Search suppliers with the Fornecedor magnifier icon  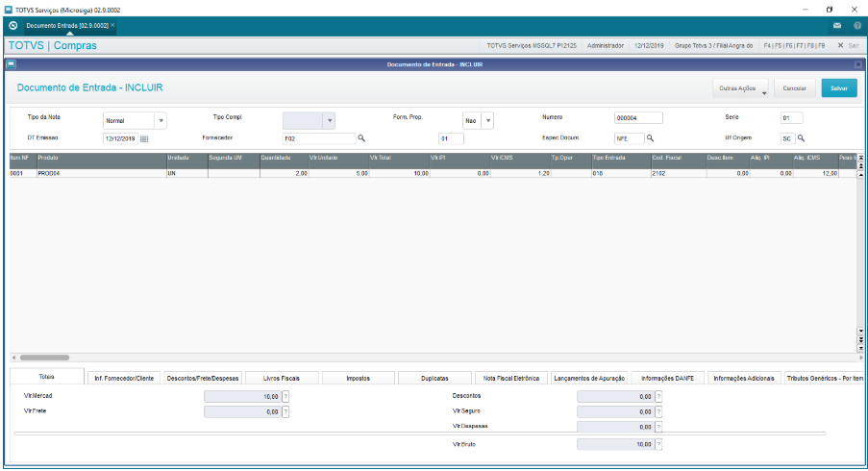[x=361, y=138]
